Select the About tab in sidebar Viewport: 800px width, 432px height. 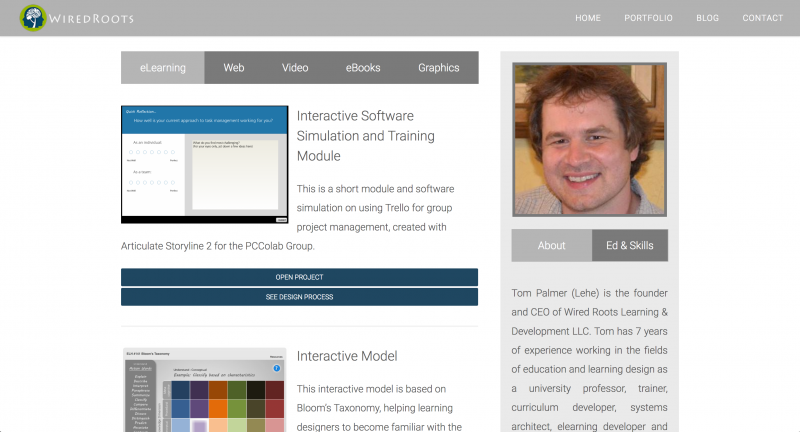tap(551, 245)
